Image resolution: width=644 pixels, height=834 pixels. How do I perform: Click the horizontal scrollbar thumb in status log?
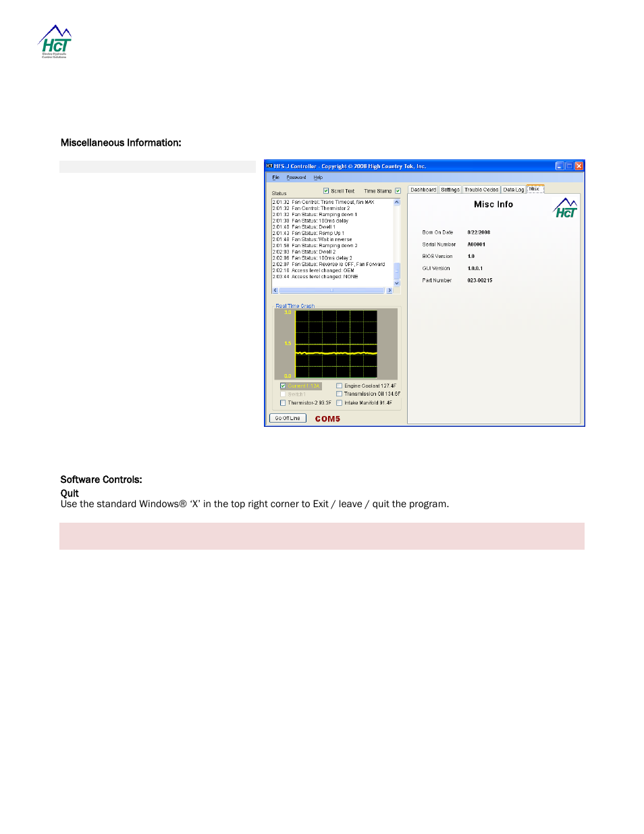click(331, 290)
